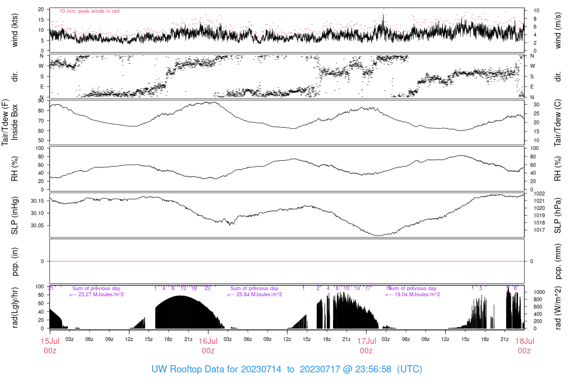Click the "1019" hPa tick value

(539, 216)
